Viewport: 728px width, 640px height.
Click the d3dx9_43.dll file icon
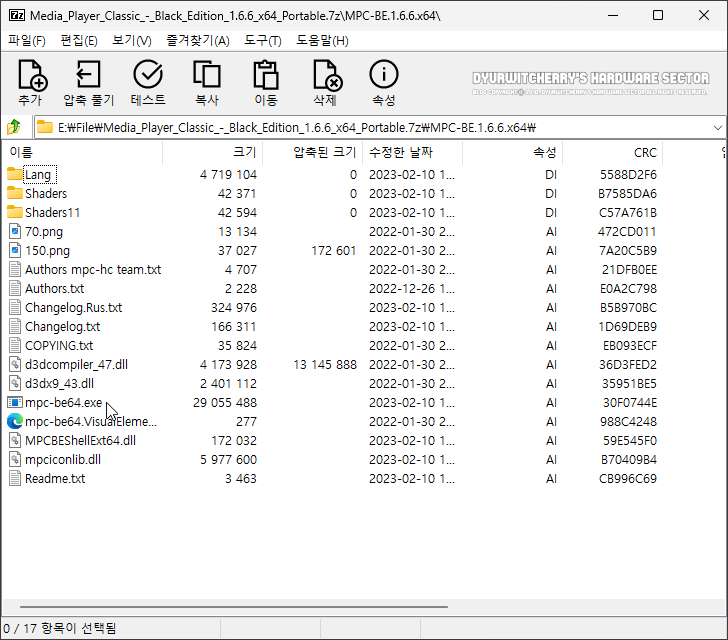[15, 383]
